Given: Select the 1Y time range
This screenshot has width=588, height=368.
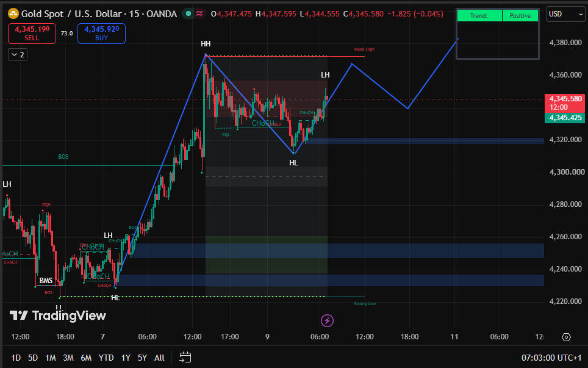Looking at the screenshot, I should point(126,358).
